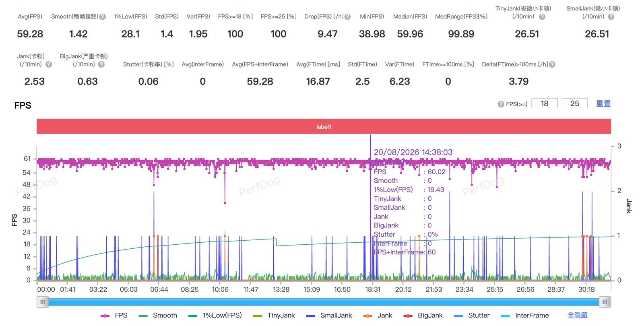Toggle Stutter legend entry
Image resolution: width=644 pixels, height=326 pixels.
click(472, 316)
